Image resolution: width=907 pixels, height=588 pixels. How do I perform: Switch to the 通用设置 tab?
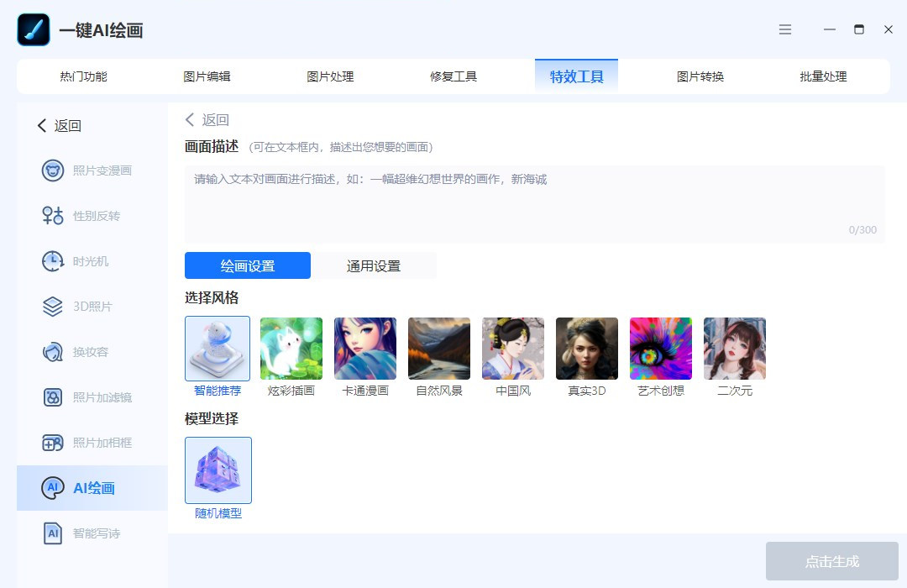pyautogui.click(x=374, y=266)
